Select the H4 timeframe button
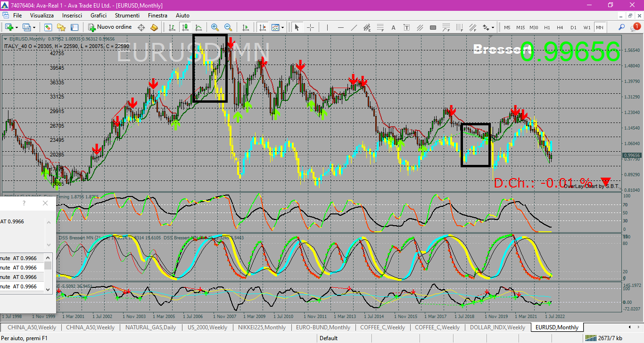The image size is (644, 343). [560, 27]
